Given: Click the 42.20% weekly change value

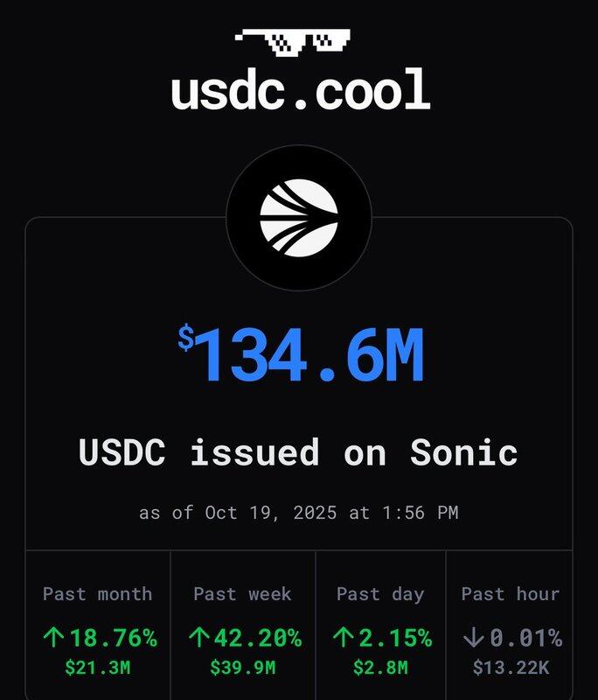Looking at the screenshot, I should [257, 638].
